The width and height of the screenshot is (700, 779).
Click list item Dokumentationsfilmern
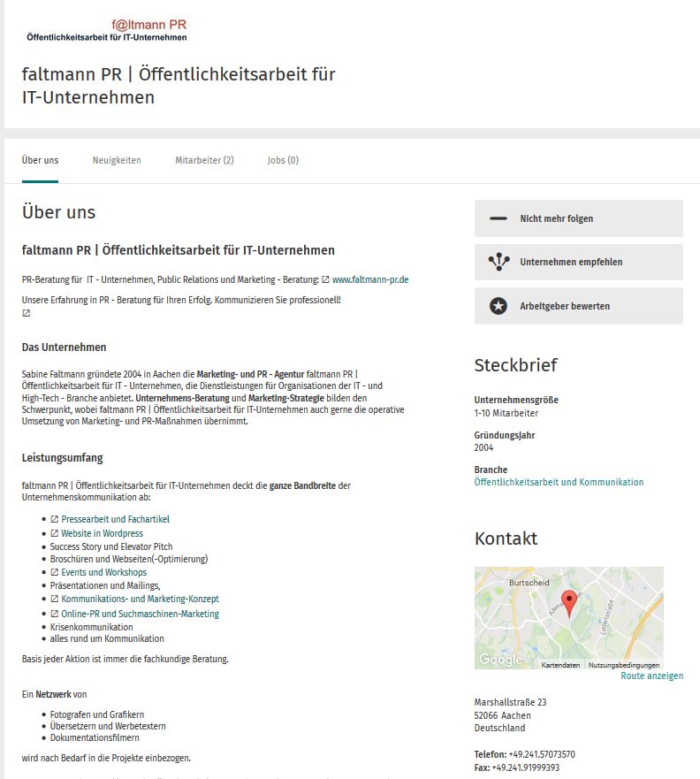[x=95, y=737]
